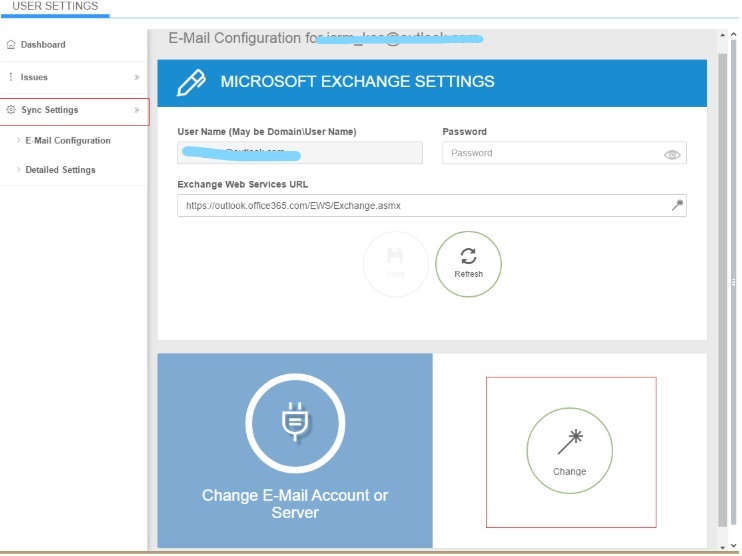The height and width of the screenshot is (556, 742).
Task: Click Change E-Mail Account or Server text
Action: (x=295, y=504)
